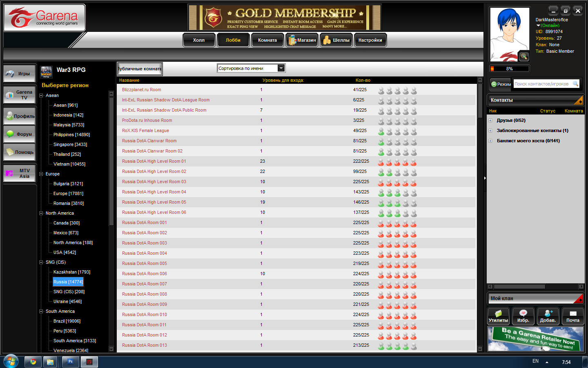The width and height of the screenshot is (588, 368).
Task: Click the Gold Membership banner
Action: 285,17
